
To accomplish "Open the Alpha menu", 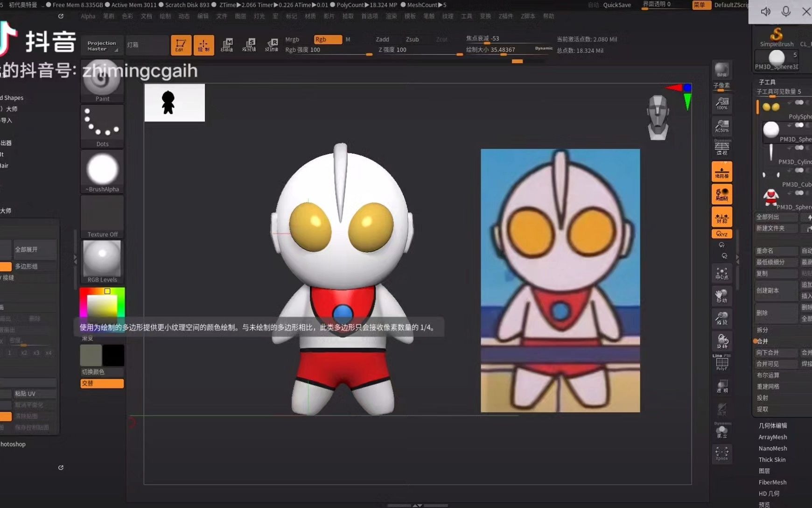I will coord(88,16).
